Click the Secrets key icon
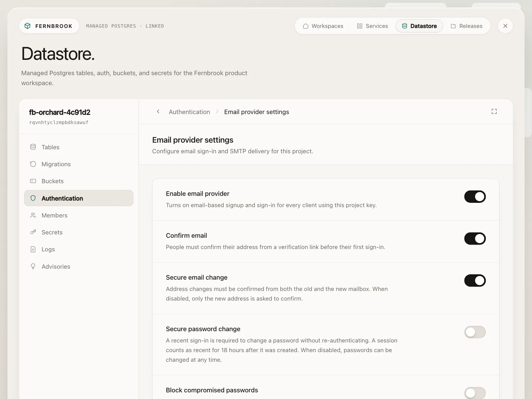The height and width of the screenshot is (399, 532). 33,232
